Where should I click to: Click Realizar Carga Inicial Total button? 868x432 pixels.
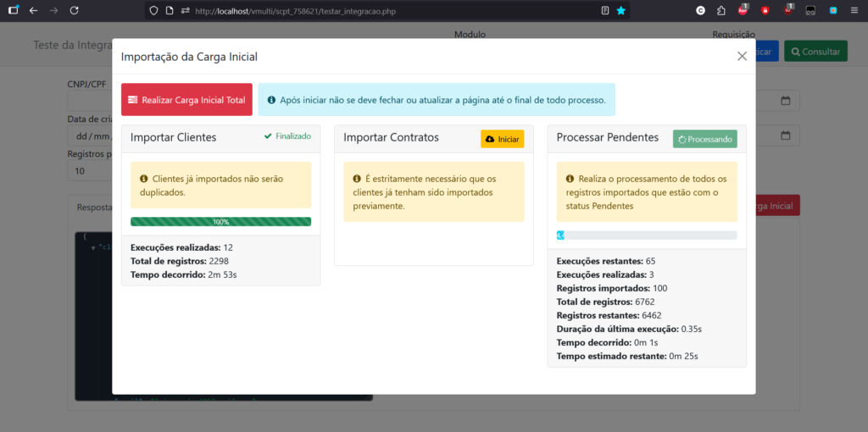tap(186, 100)
